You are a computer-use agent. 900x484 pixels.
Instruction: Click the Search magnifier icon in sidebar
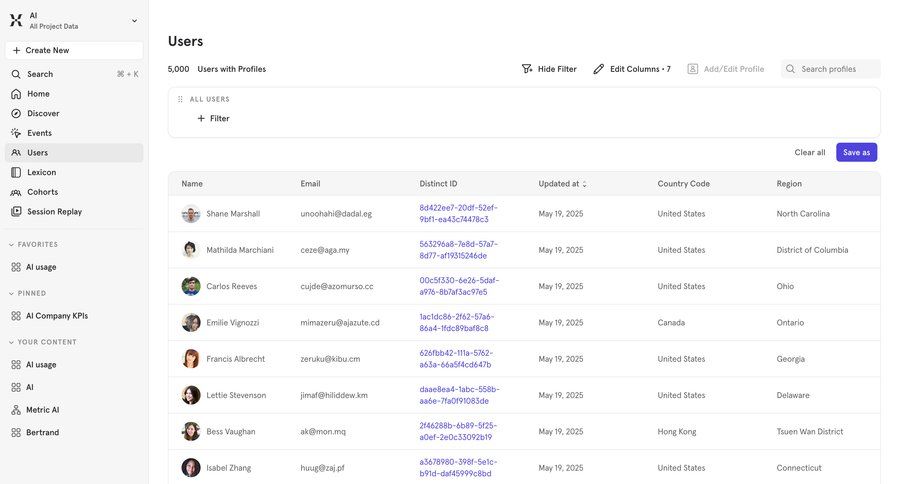[16, 74]
